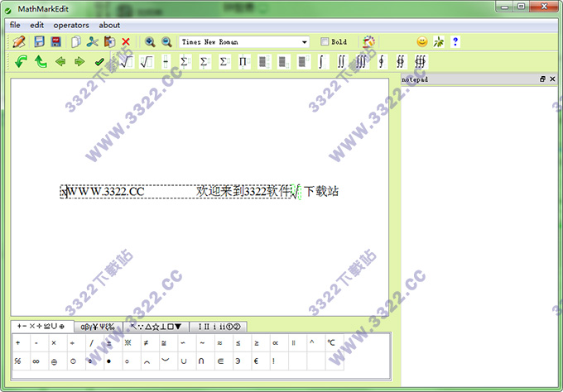Click the blue question mark help icon
The width and height of the screenshot is (563, 392).
coord(455,41)
